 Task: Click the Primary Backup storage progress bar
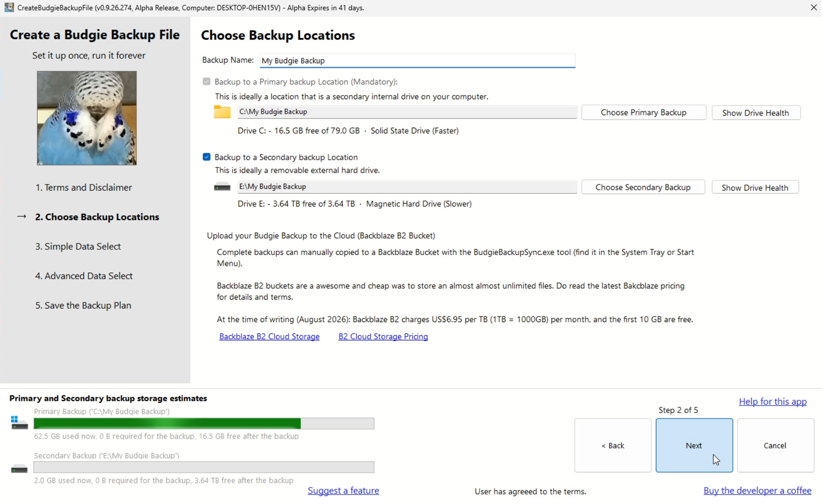(204, 423)
